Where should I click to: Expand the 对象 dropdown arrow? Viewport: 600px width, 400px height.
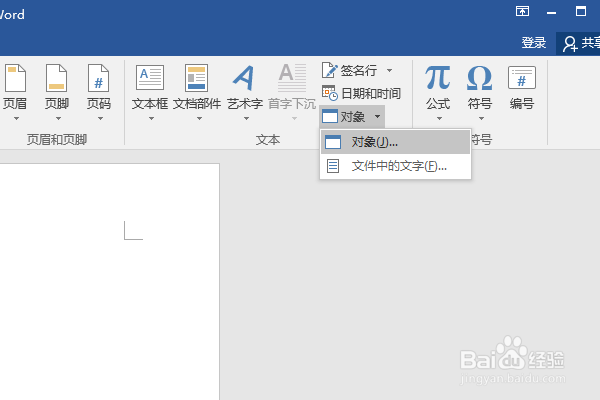(377, 116)
